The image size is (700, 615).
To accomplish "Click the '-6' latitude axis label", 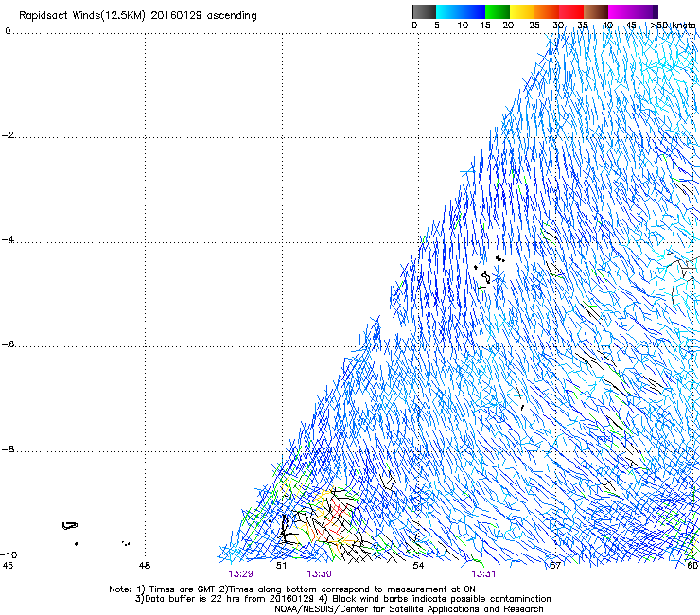I will pyautogui.click(x=8, y=344).
